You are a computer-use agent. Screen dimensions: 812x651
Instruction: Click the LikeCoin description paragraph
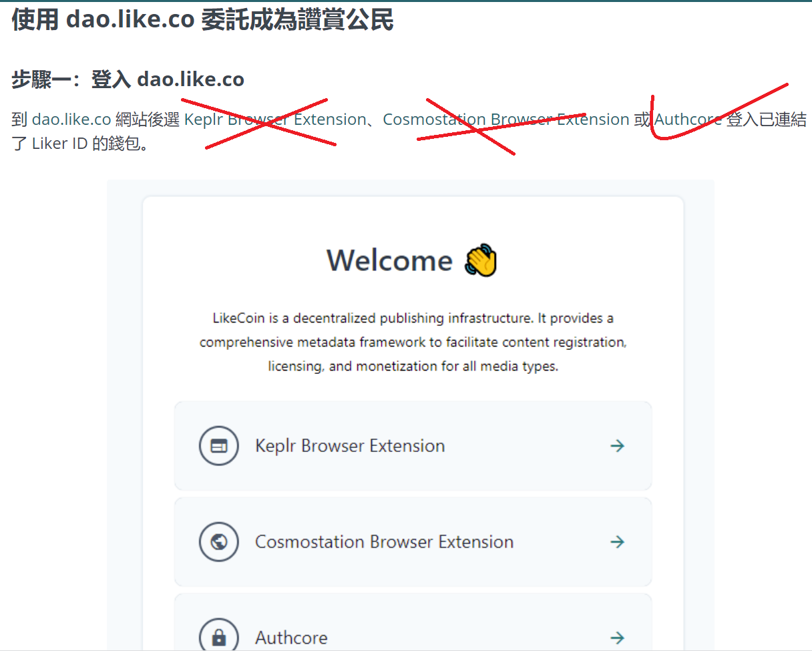coord(413,343)
